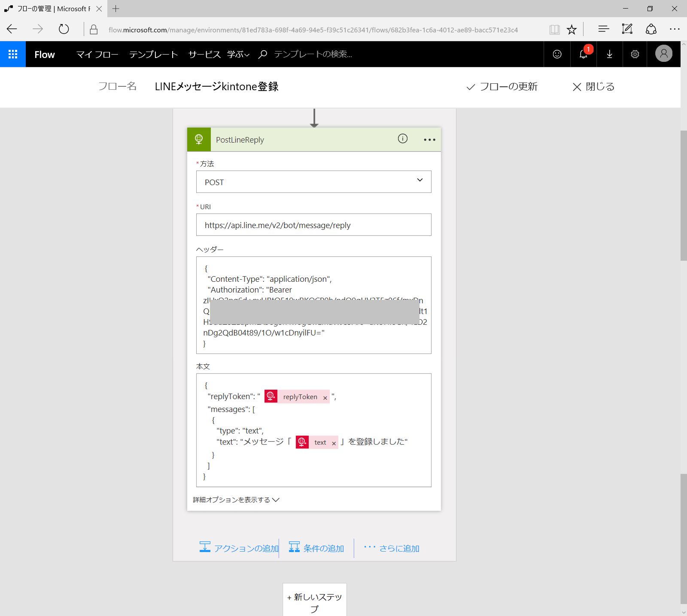Click the Flow home logo text

(45, 55)
